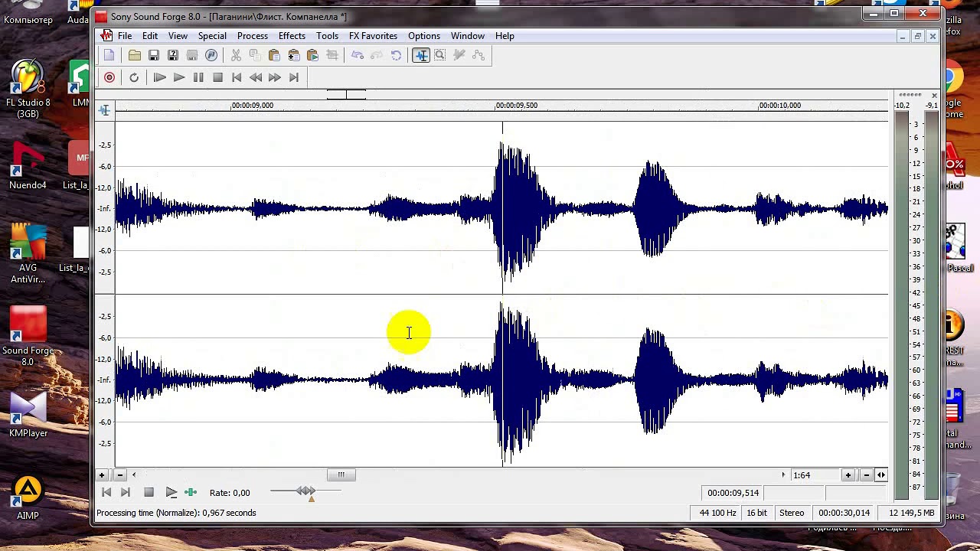Click the Rewind button

[x=256, y=77]
